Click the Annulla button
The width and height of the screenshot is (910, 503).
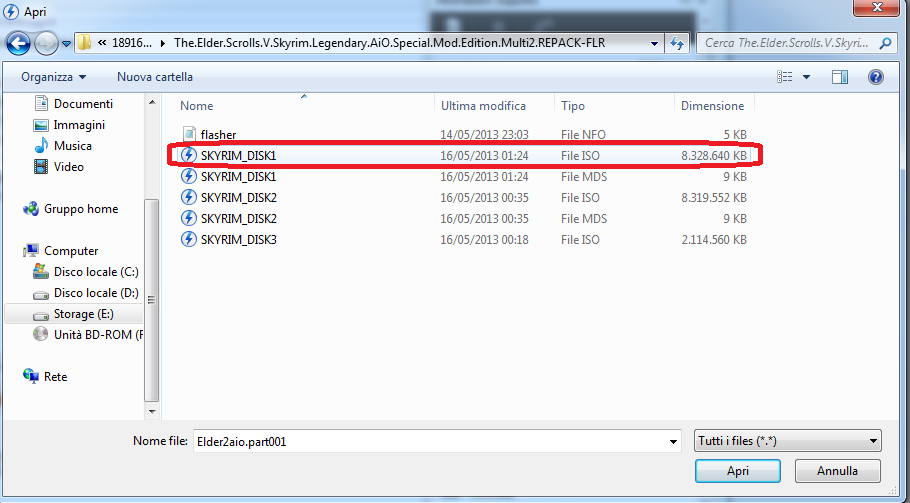tap(837, 471)
